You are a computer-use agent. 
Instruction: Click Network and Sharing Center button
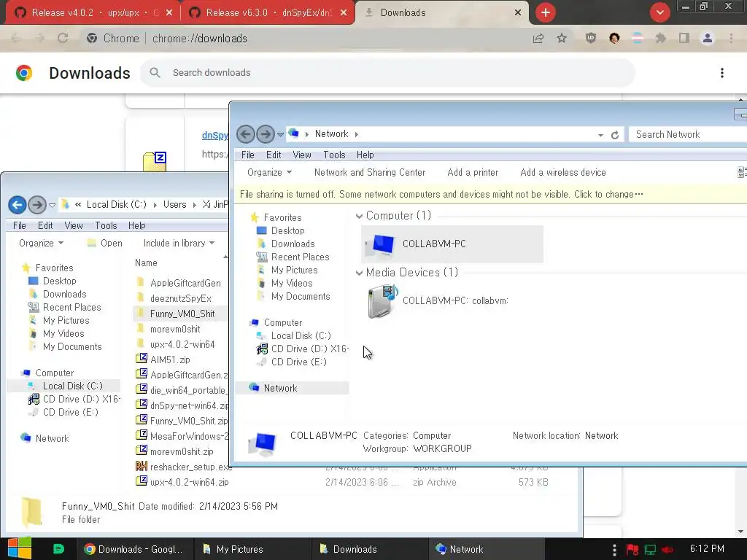pyautogui.click(x=370, y=172)
